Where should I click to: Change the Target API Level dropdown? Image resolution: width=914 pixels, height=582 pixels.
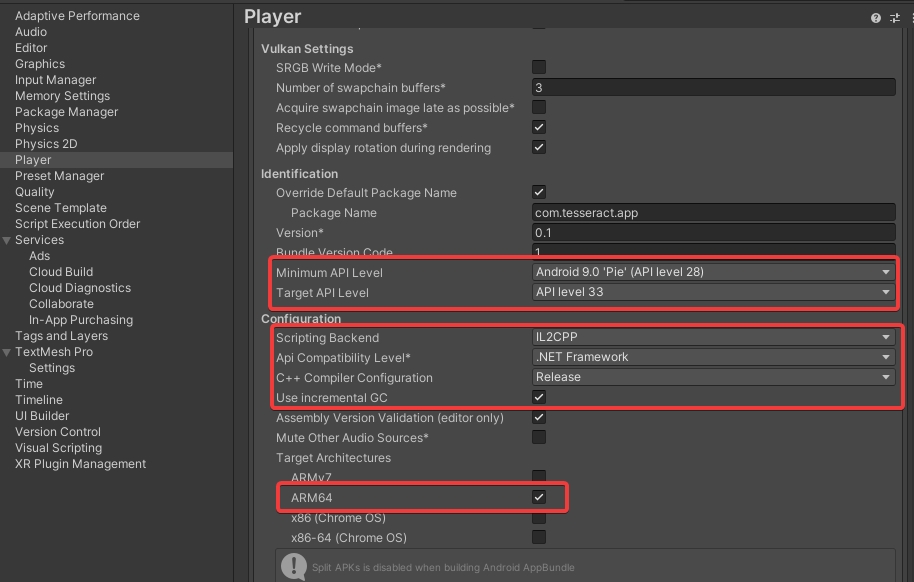point(713,292)
